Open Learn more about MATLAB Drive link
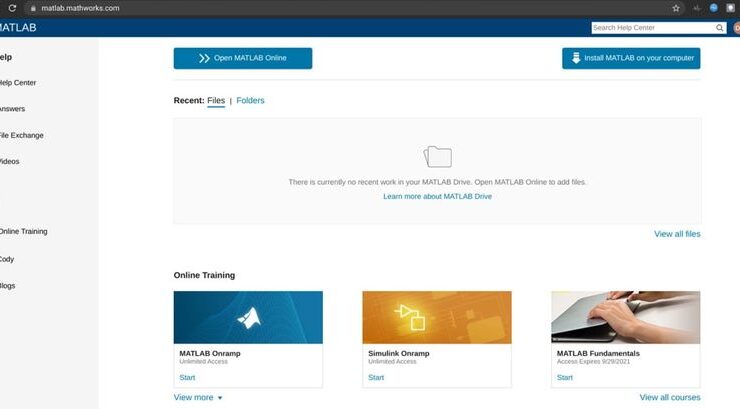Viewport: 740px width, 409px height. pos(437,196)
